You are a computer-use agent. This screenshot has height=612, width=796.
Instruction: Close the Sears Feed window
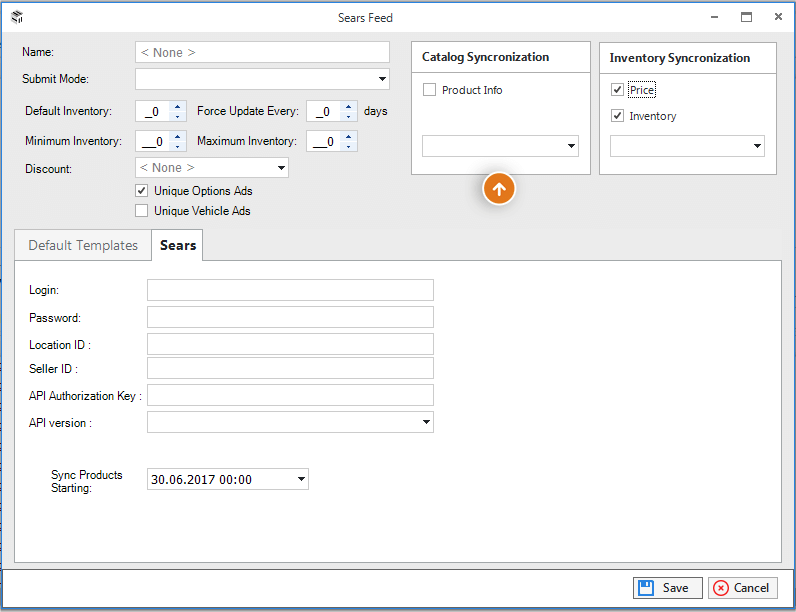778,17
